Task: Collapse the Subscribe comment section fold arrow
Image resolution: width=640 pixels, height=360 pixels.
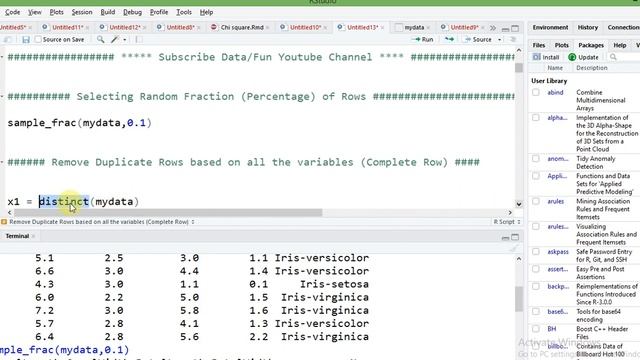Action: click(x=2, y=57)
